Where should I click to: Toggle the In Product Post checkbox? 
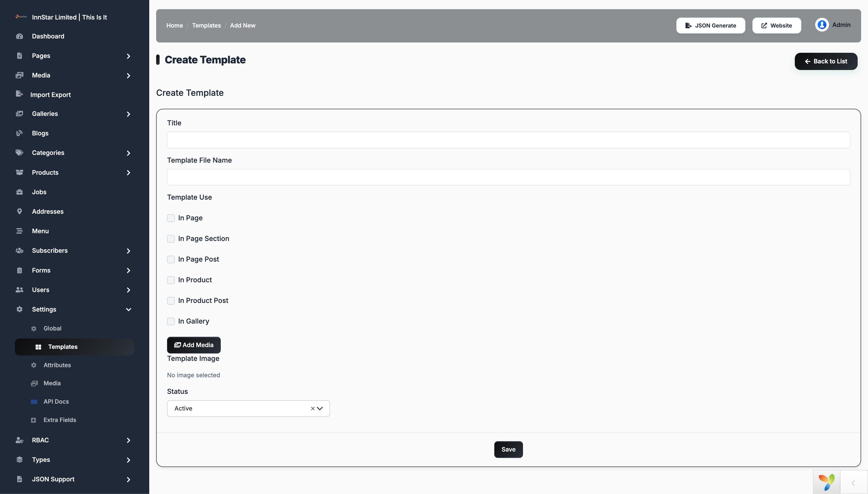(171, 301)
